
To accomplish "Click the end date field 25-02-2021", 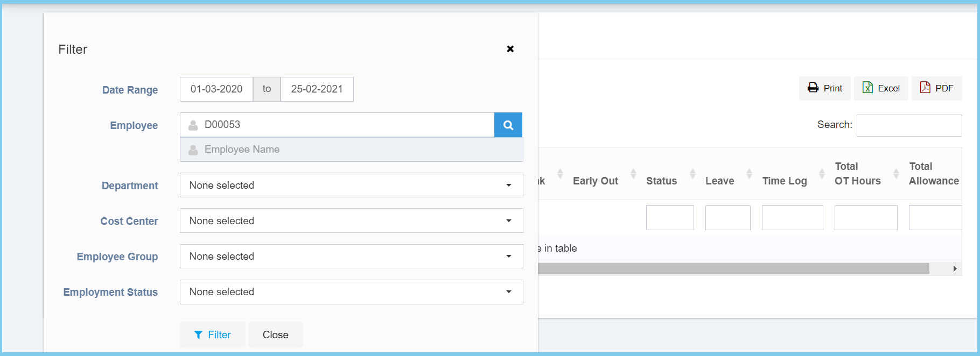I will click(317, 89).
